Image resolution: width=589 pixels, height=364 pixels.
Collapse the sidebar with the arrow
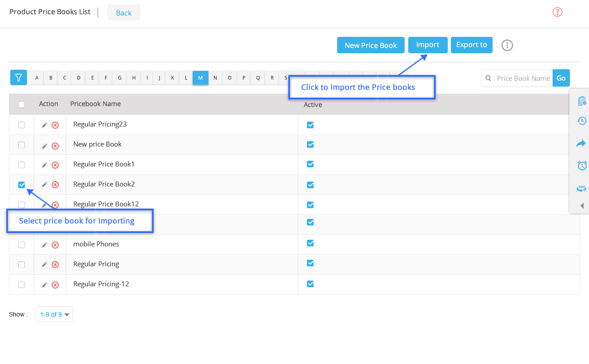coord(582,206)
